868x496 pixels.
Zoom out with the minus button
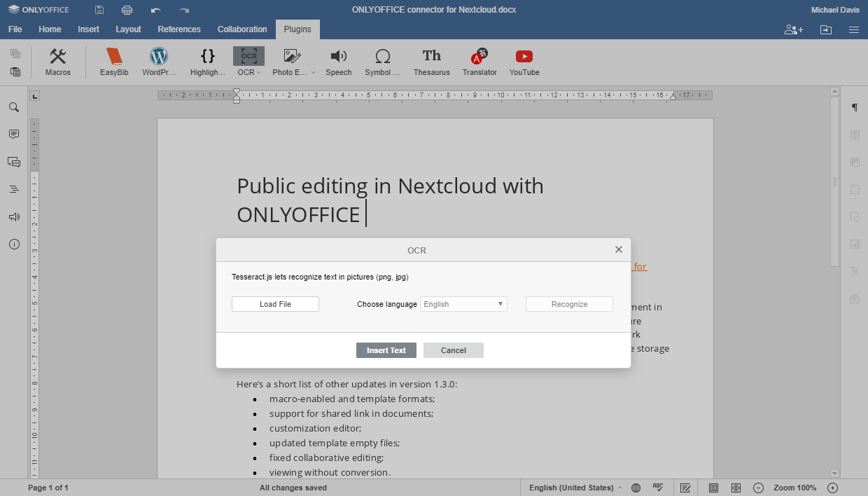[758, 488]
